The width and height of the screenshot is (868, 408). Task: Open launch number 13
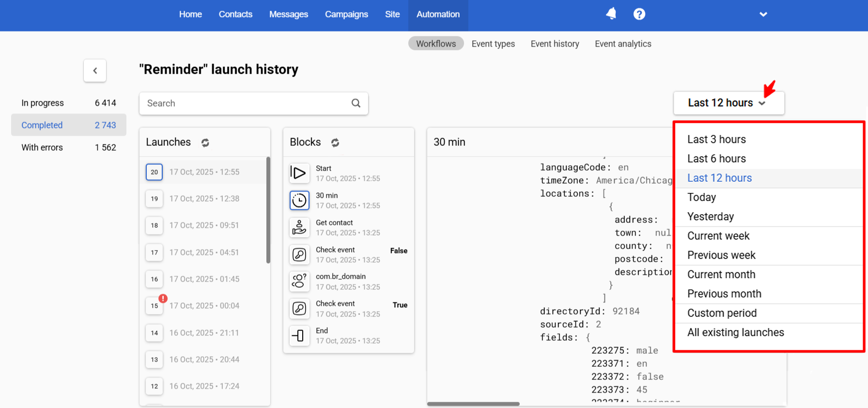point(154,360)
